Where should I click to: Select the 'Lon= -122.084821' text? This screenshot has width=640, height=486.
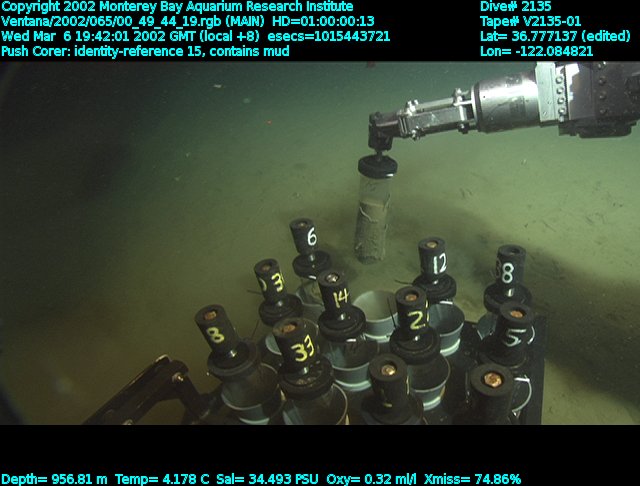pyautogui.click(x=536, y=51)
